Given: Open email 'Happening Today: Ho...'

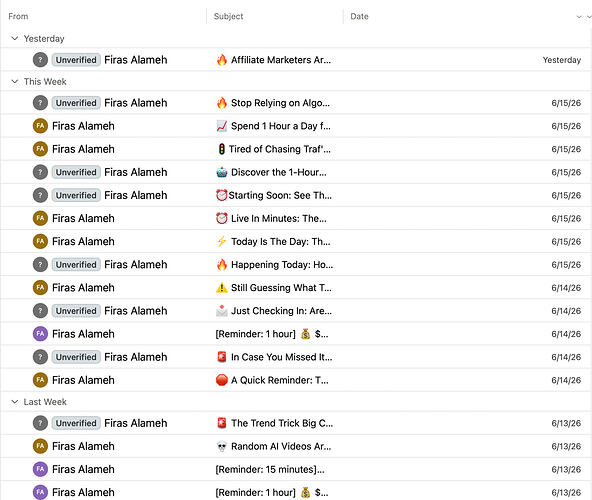Looking at the screenshot, I should point(296,264).
